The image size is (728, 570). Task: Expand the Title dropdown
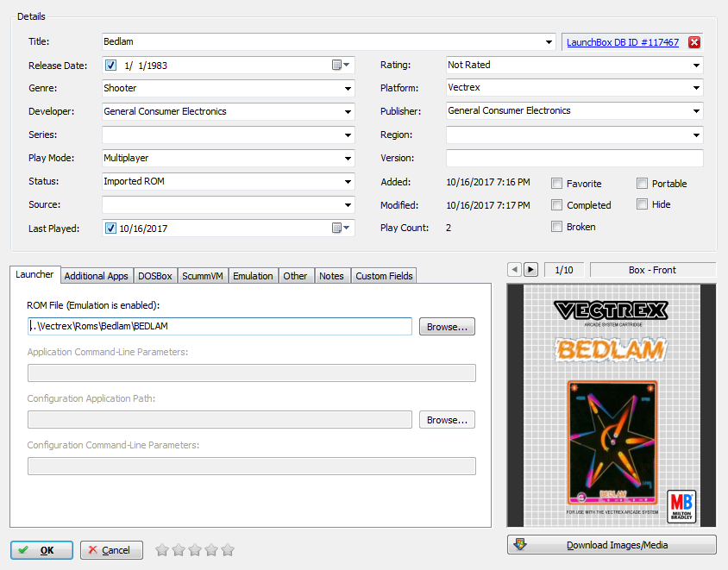[x=549, y=41]
